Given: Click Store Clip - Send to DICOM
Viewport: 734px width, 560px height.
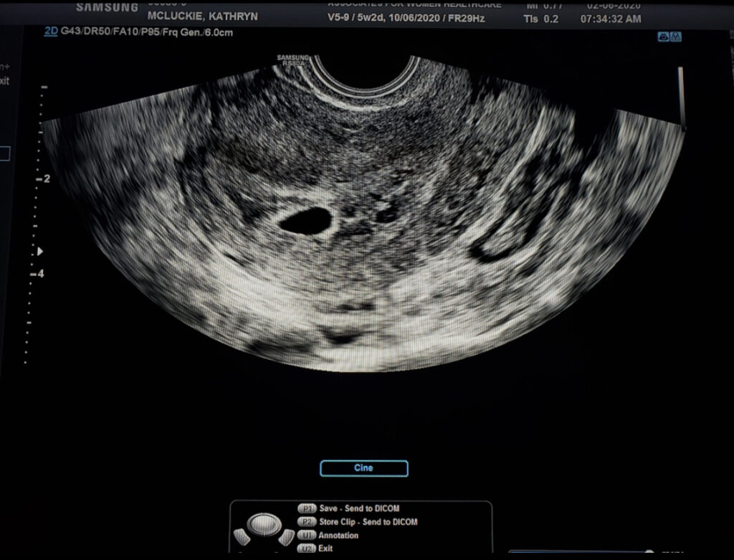Looking at the screenshot, I should click(x=368, y=521).
